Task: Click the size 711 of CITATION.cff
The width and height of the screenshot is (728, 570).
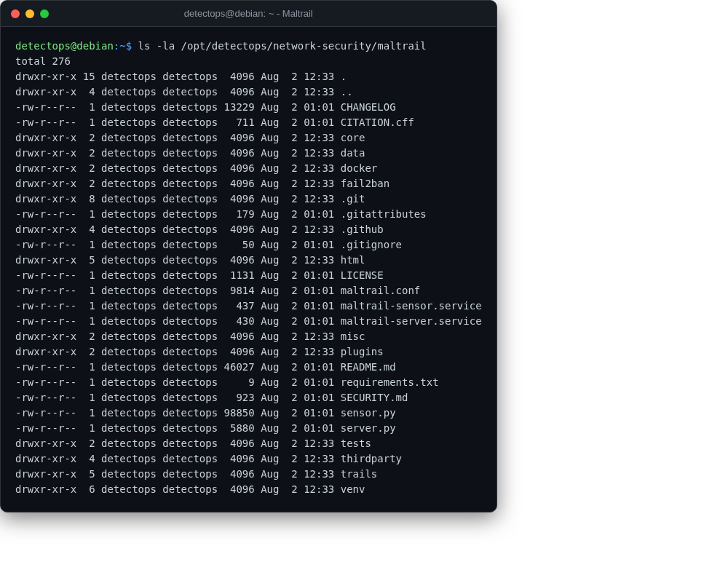Action: [x=245, y=122]
